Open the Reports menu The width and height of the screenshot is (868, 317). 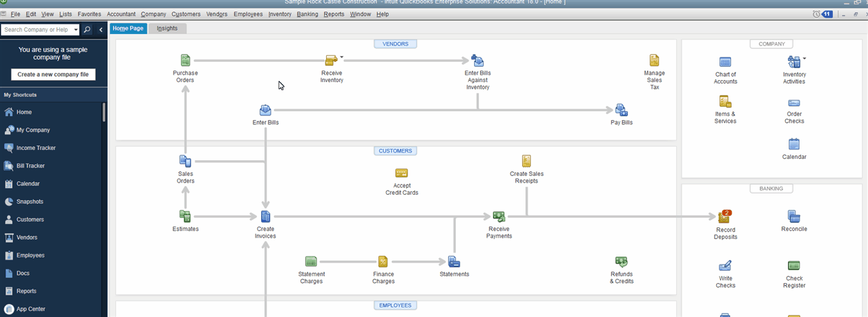[x=334, y=14]
